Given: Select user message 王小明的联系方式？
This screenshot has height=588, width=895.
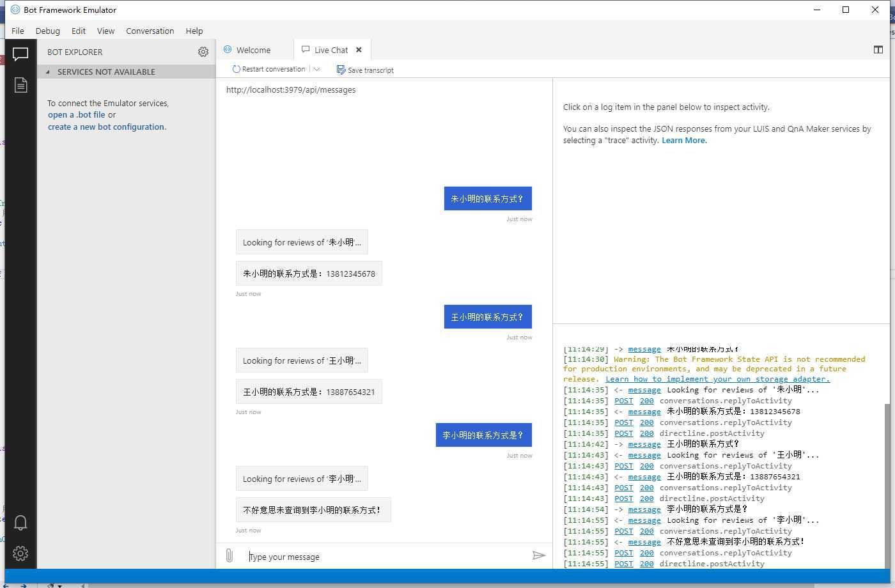Looking at the screenshot, I should point(488,317).
